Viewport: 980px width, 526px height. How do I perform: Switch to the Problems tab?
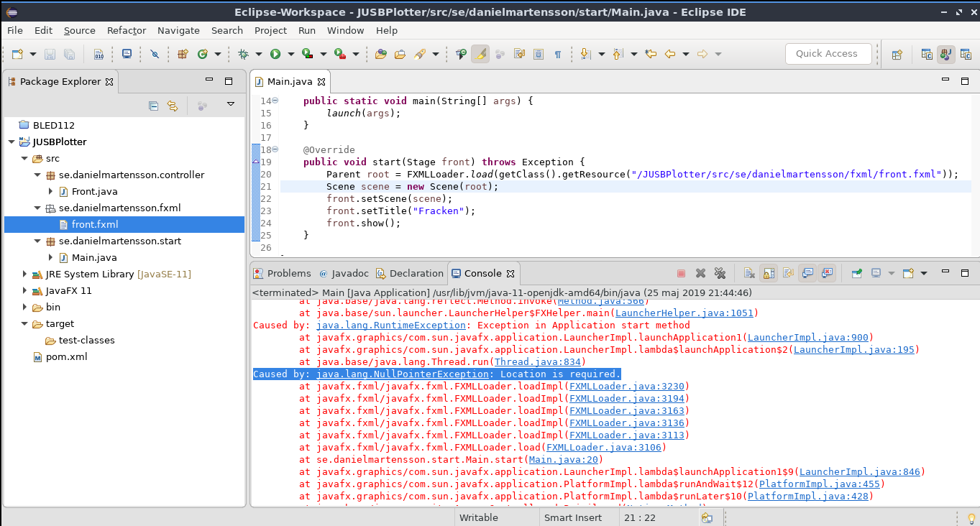tap(288, 274)
